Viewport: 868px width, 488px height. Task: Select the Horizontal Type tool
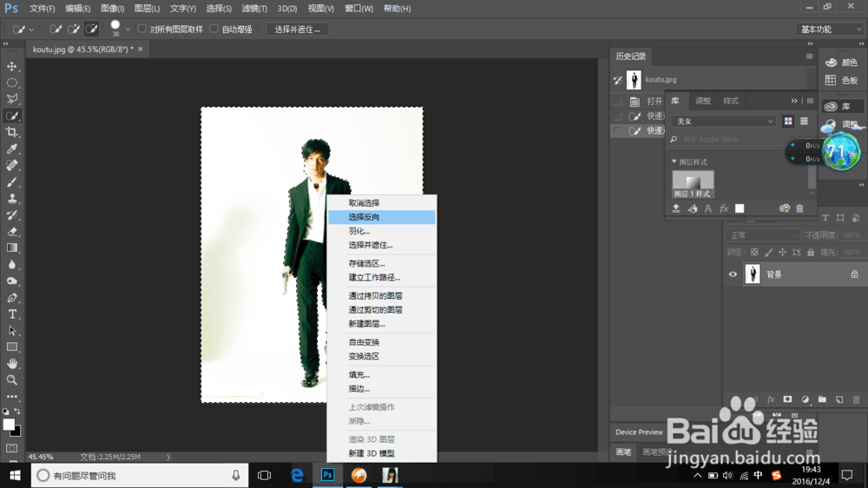[11, 314]
